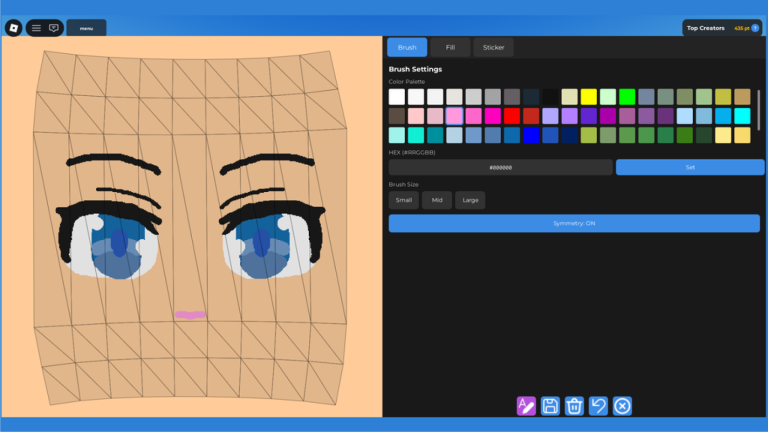Clear the drawing with the trash icon
Image resolution: width=768 pixels, height=432 pixels.
574,406
